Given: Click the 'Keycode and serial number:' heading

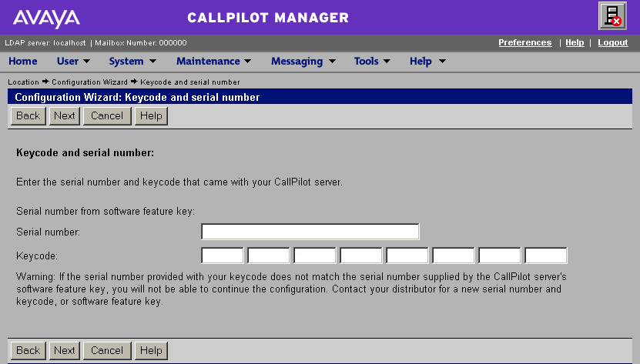Looking at the screenshot, I should click(x=85, y=153).
